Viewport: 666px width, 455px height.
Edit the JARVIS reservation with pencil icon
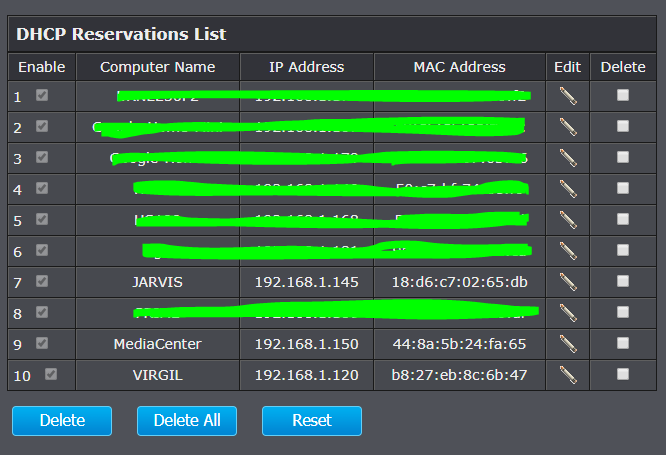coord(568,282)
